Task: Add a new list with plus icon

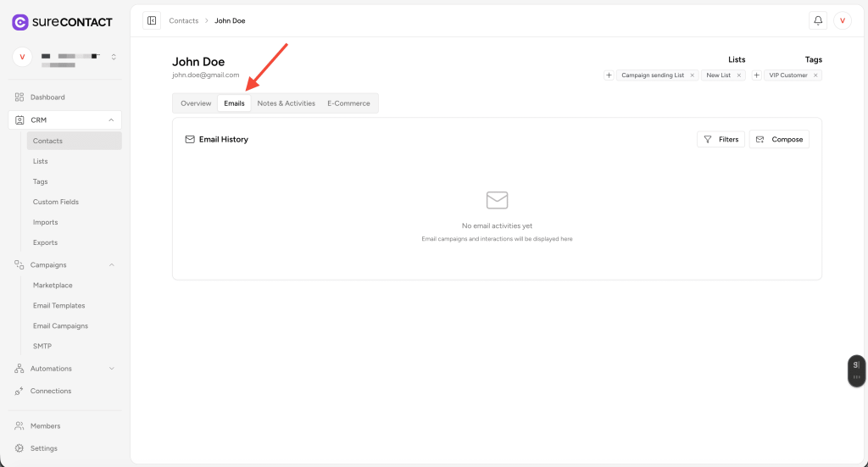Action: 609,75
